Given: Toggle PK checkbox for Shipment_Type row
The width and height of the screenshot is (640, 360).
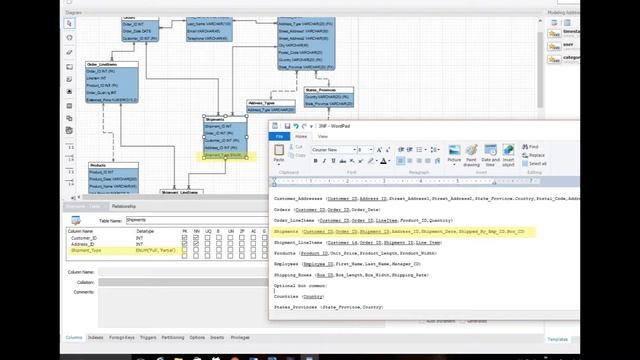Looking at the screenshot, I should [184, 250].
